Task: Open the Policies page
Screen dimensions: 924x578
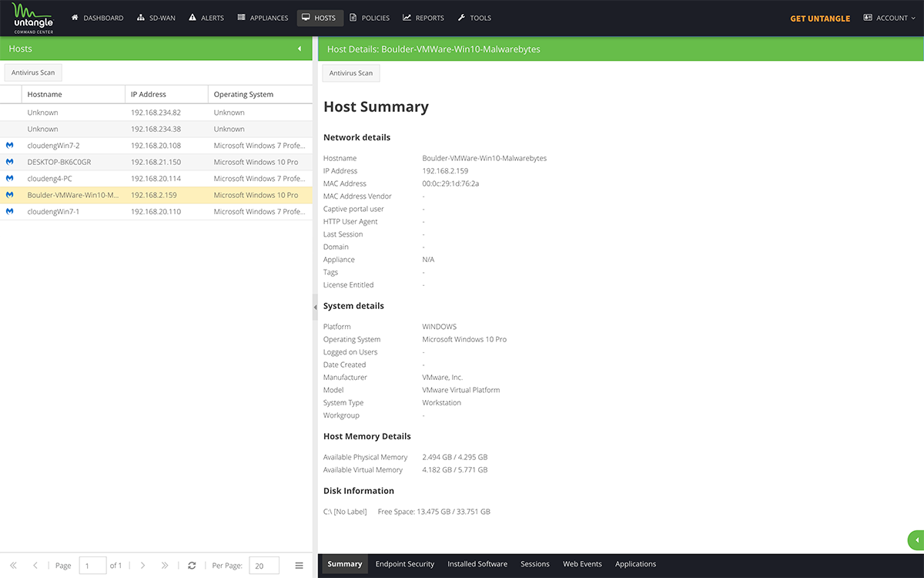Action: [370, 18]
